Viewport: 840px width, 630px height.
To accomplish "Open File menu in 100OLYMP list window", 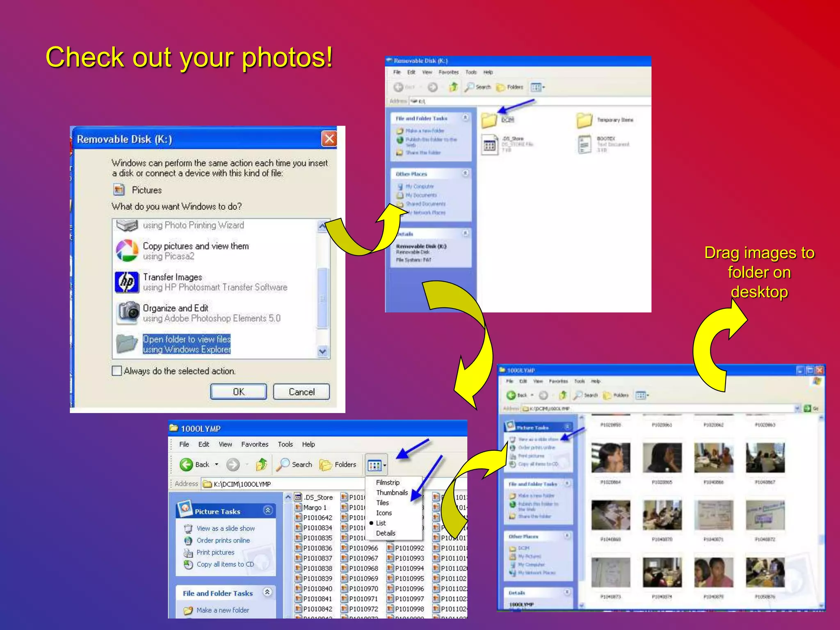I will pyautogui.click(x=184, y=444).
